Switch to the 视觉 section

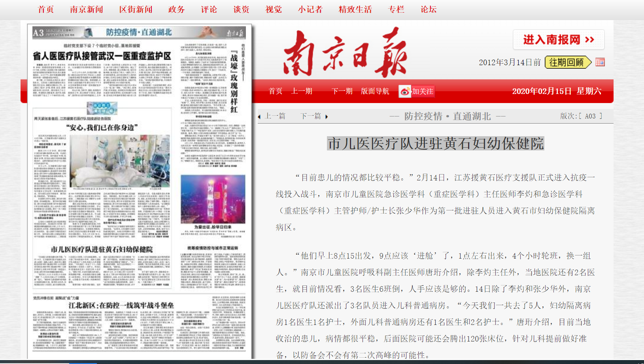[274, 9]
